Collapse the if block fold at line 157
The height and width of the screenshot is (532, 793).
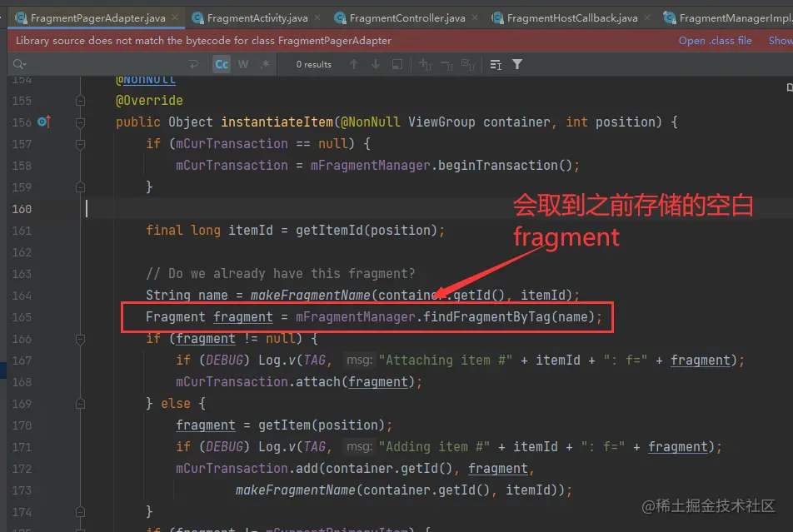pyautogui.click(x=80, y=144)
